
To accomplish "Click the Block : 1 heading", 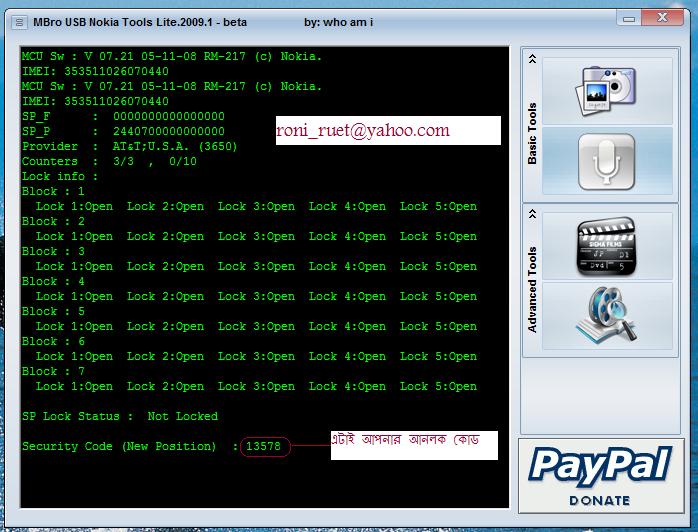I will [53, 191].
